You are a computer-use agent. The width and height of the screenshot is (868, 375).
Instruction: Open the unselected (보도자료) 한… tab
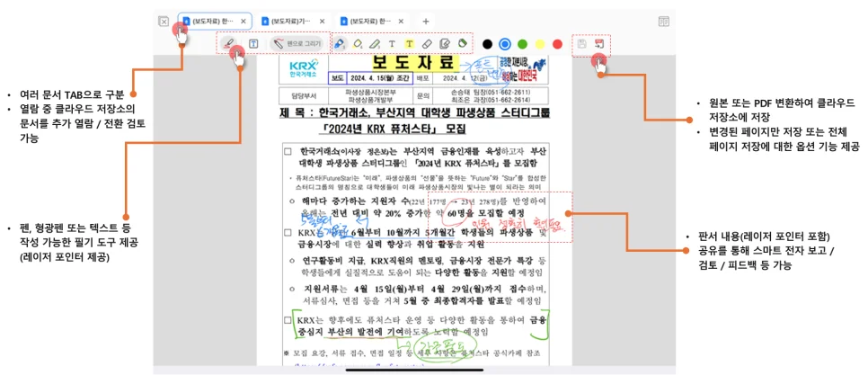click(x=372, y=21)
